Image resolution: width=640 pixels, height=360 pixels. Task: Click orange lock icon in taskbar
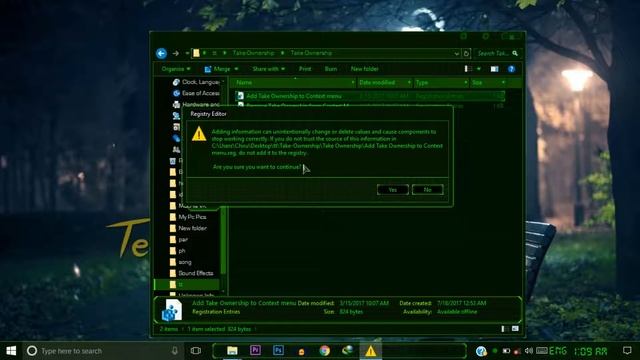pyautogui.click(x=301, y=351)
